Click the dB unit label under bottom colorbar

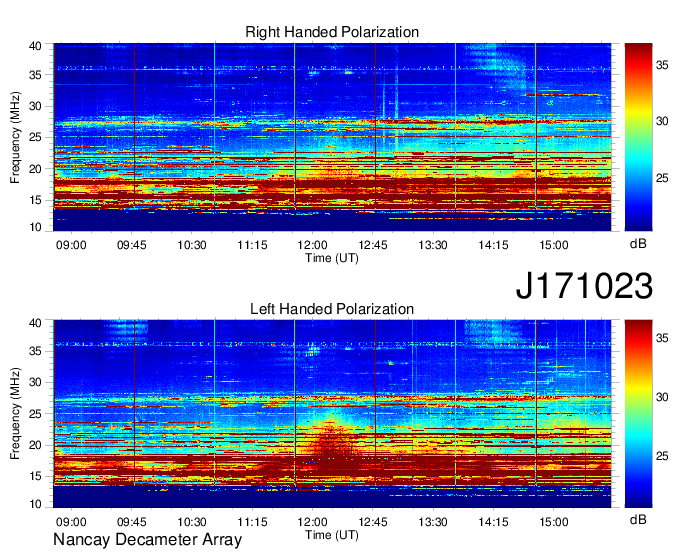638,520
